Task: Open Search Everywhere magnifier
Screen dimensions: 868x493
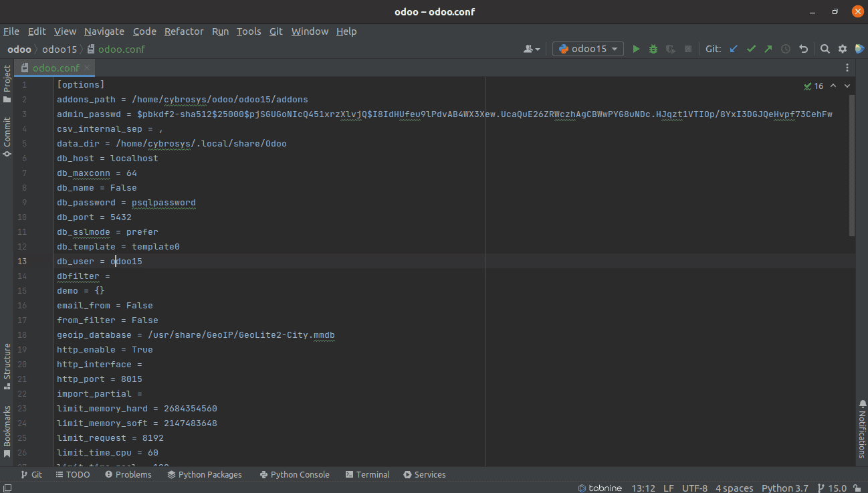Action: (x=825, y=49)
